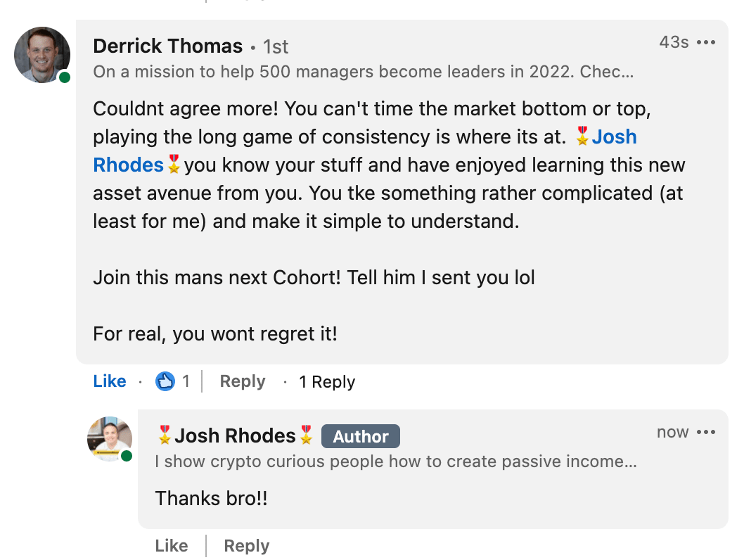The width and height of the screenshot is (744, 560).
Task: Click Josh Rhodes's green online status dot
Action: click(127, 456)
